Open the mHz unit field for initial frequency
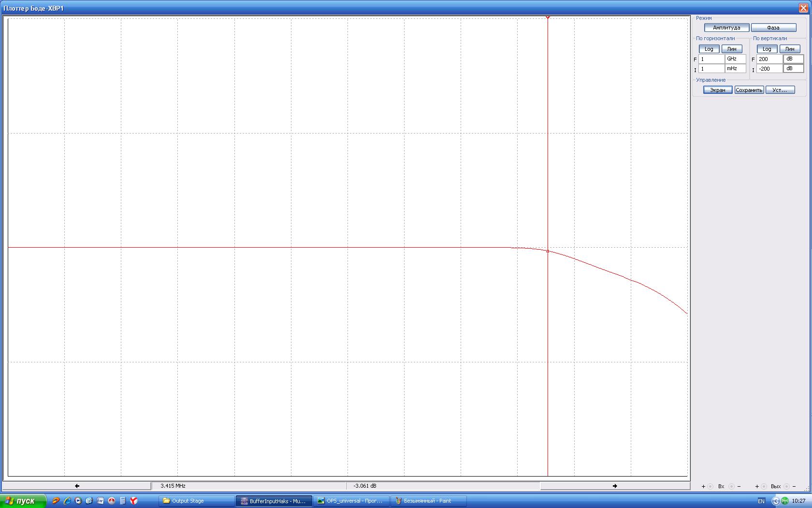 coord(735,69)
